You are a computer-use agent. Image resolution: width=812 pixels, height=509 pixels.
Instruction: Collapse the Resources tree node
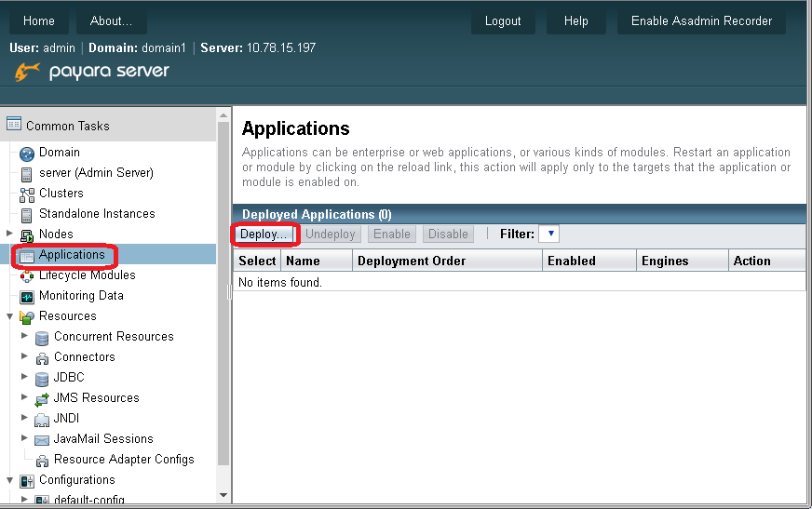[x=9, y=316]
